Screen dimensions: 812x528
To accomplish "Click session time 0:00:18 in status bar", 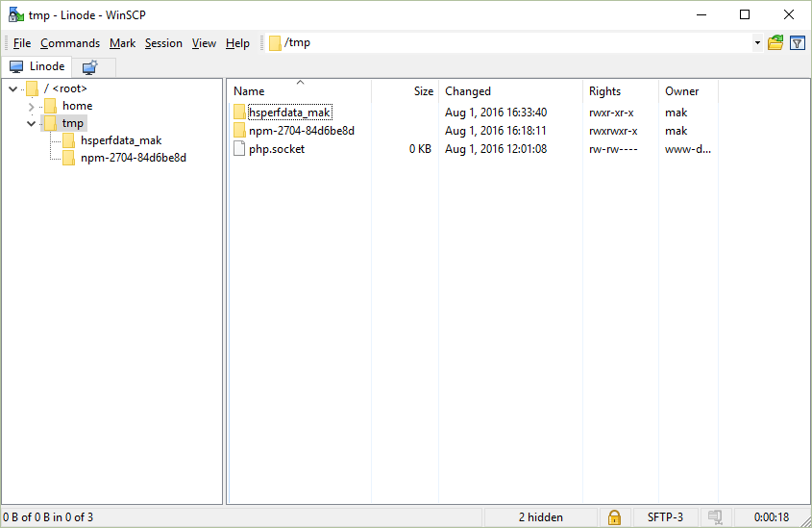I will coord(771,517).
